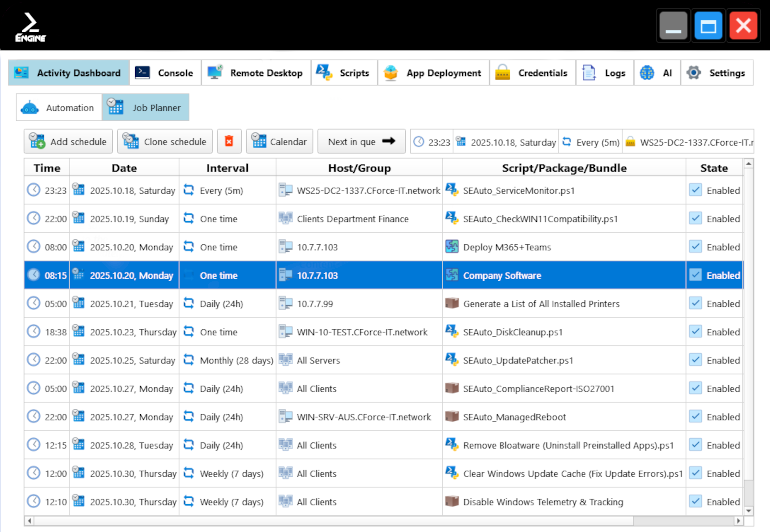
Task: Toggle Enabled checkbox for SEAuto_ServiceMonitor.ps1
Action: (696, 190)
